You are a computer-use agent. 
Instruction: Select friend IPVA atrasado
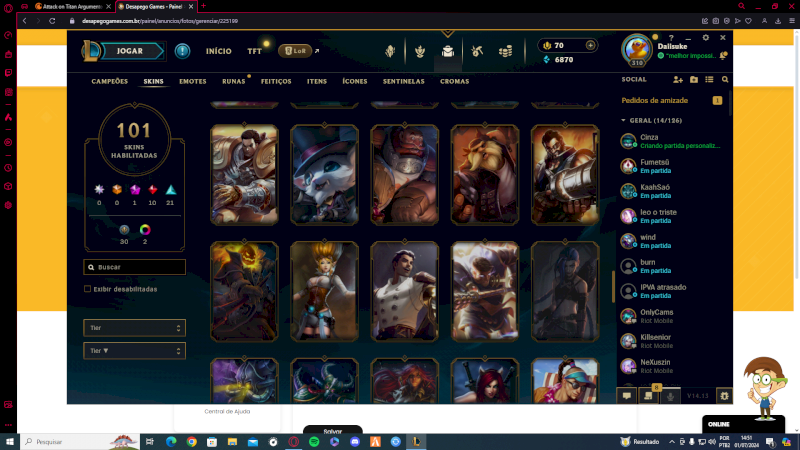(x=671, y=291)
